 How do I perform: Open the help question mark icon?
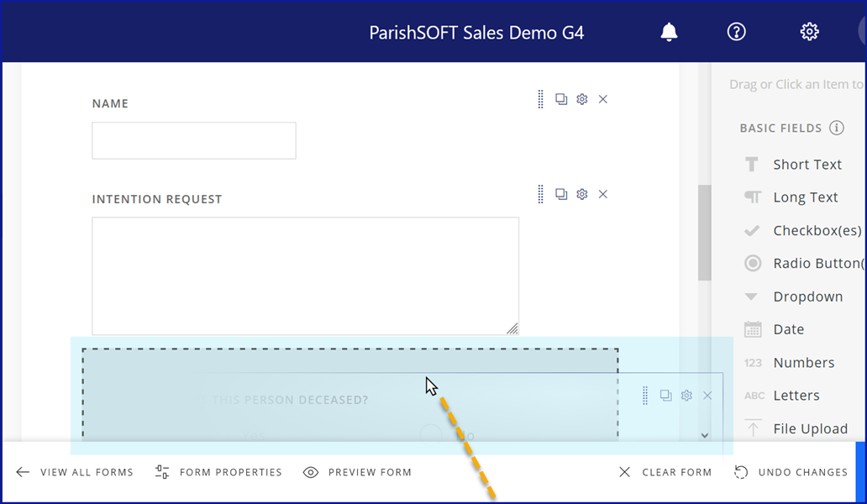[x=736, y=32]
